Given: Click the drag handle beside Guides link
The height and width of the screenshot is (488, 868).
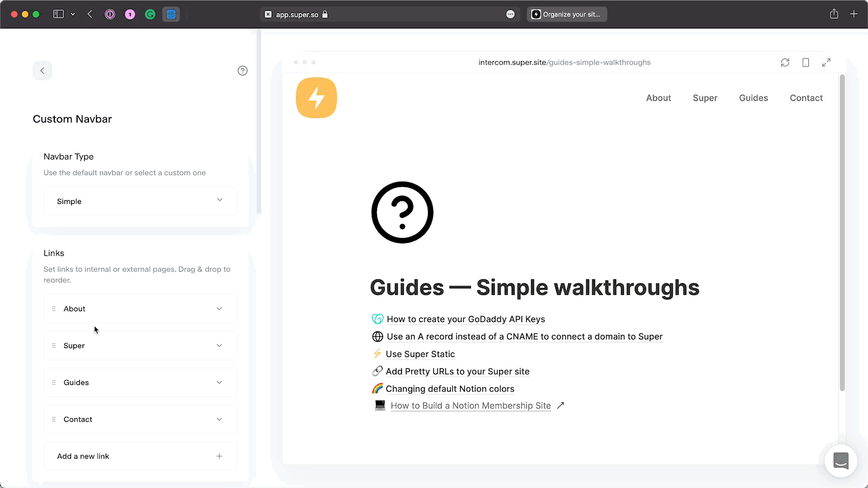Looking at the screenshot, I should (54, 382).
